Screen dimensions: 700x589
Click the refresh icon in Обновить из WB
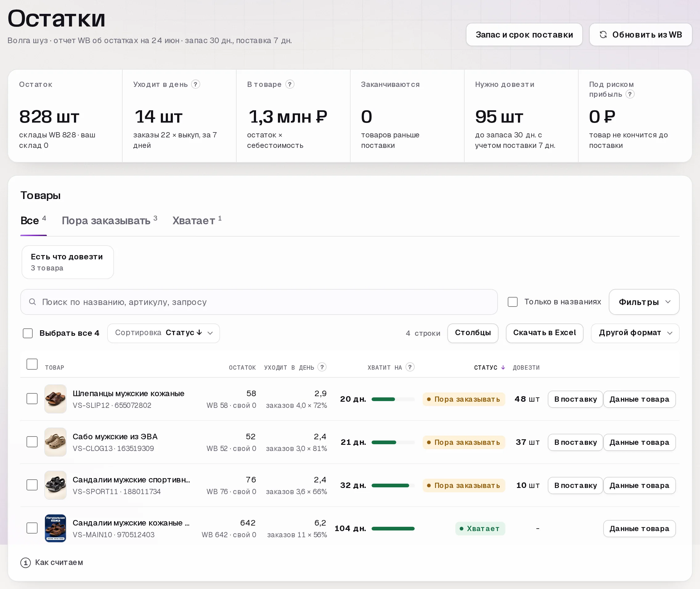603,35
